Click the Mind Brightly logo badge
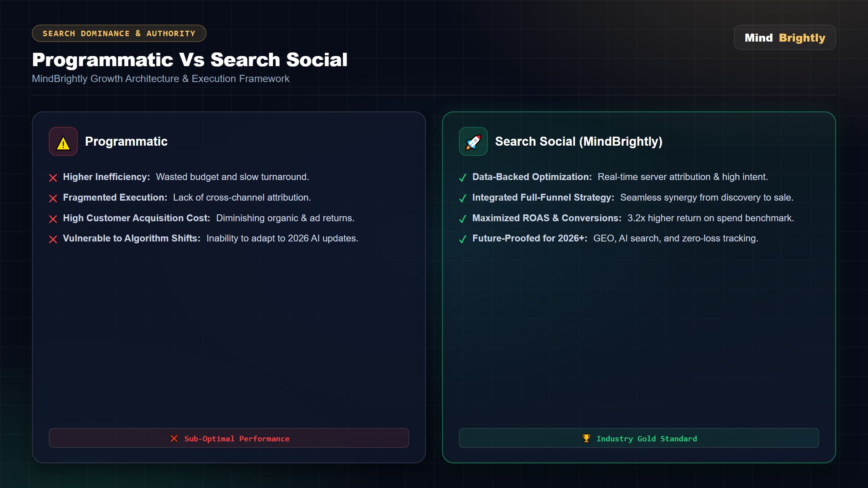Image resolution: width=868 pixels, height=488 pixels. tap(785, 37)
